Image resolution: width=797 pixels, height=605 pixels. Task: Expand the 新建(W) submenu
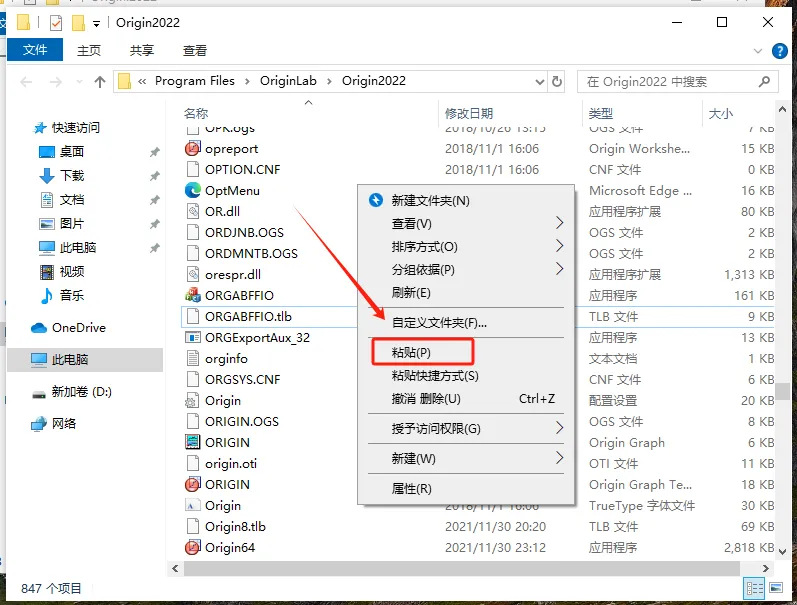(559, 458)
